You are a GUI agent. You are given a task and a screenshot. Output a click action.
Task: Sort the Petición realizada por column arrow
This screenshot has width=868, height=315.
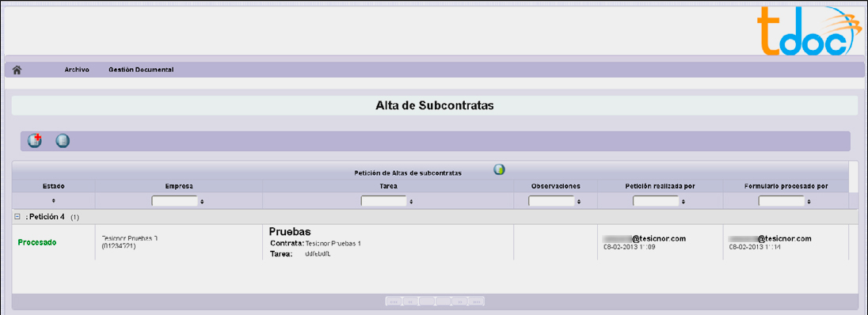683,202
